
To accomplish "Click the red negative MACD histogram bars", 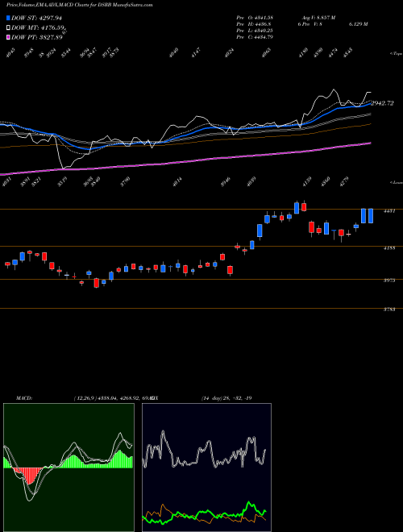I will click(x=29, y=475).
